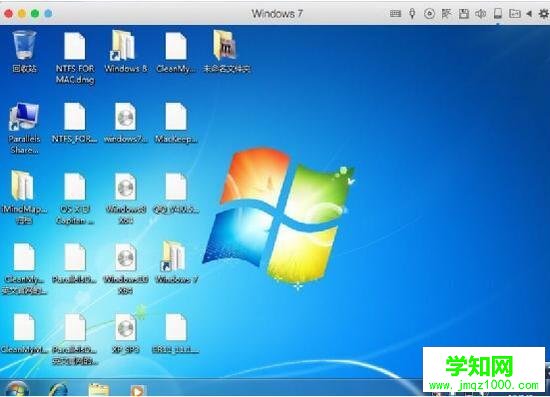
Task: Click the sound speaker icon in title bar
Action: pyautogui.click(x=481, y=14)
